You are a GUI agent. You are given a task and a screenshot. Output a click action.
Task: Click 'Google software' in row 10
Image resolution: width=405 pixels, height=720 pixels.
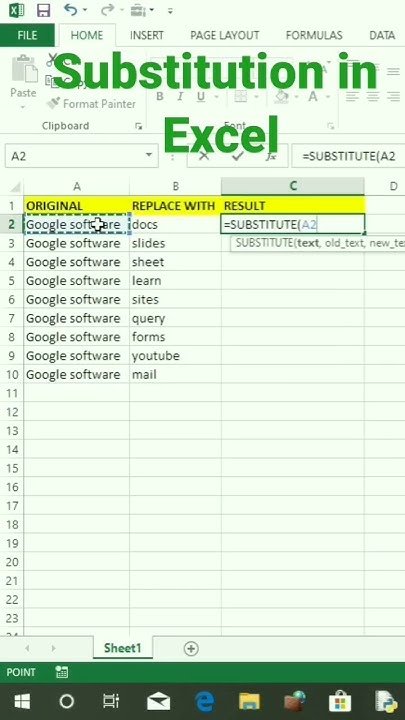pyautogui.click(x=77, y=374)
